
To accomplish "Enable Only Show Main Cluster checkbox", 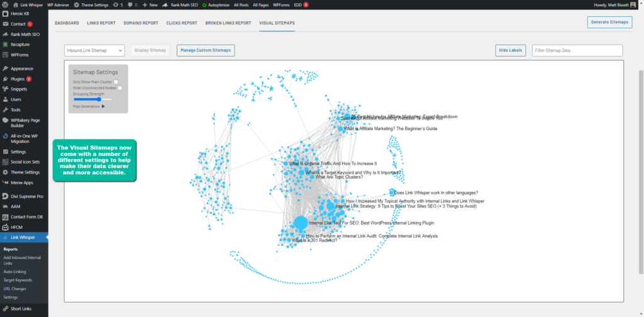I will point(116,82).
